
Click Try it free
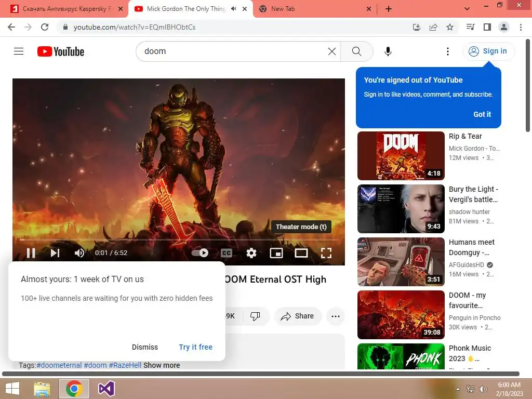196,347
